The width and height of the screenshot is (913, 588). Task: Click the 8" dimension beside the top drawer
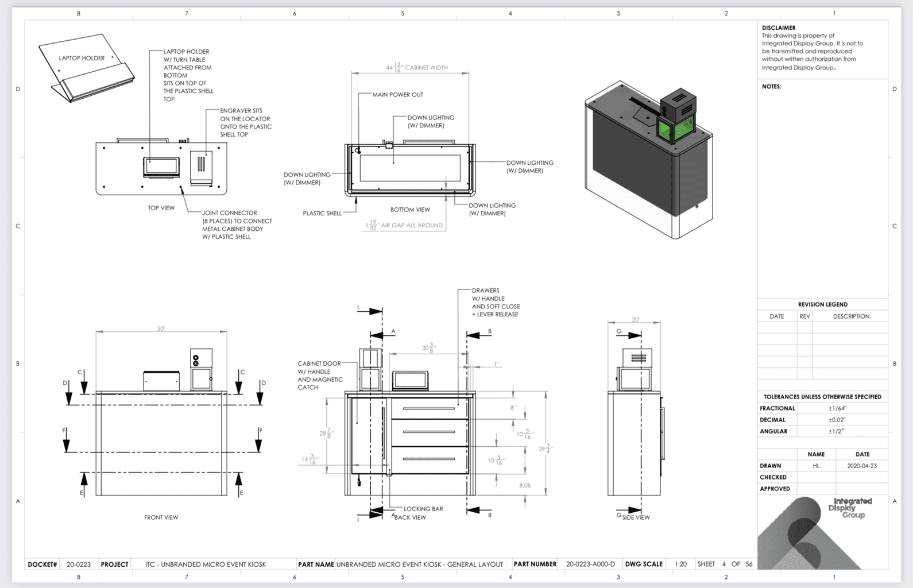(513, 408)
